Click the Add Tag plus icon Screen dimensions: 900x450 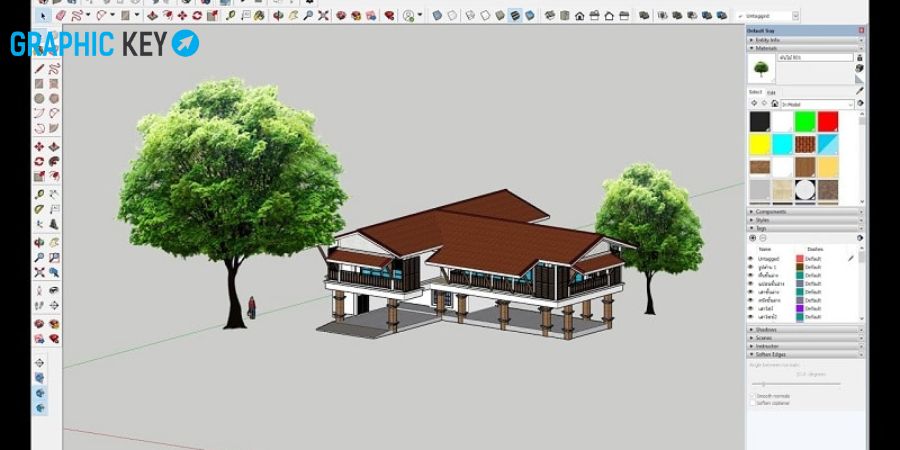[752, 238]
